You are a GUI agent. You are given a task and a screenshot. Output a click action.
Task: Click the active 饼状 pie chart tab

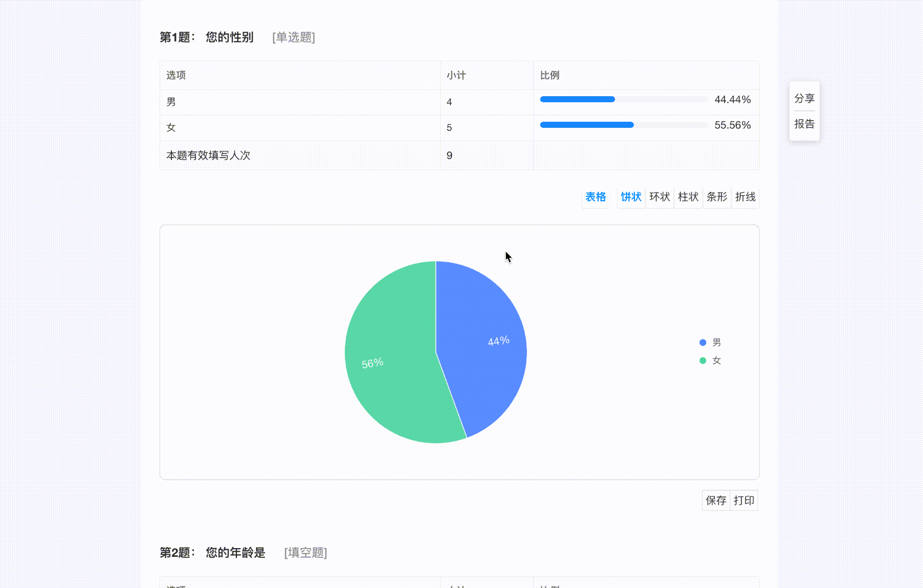click(630, 197)
